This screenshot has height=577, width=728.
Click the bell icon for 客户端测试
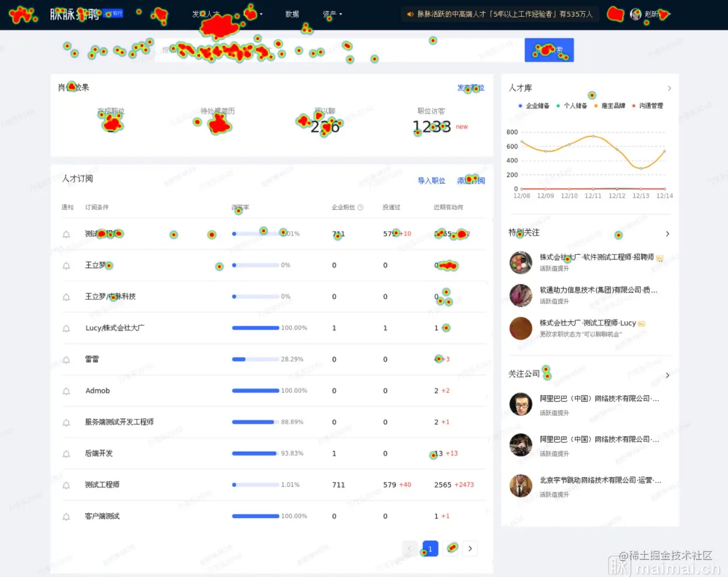click(66, 517)
